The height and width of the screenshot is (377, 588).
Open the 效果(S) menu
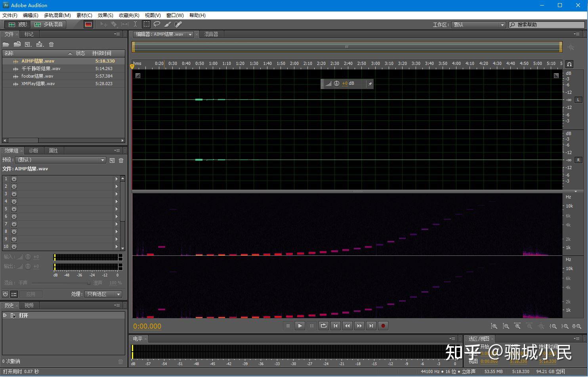(105, 15)
